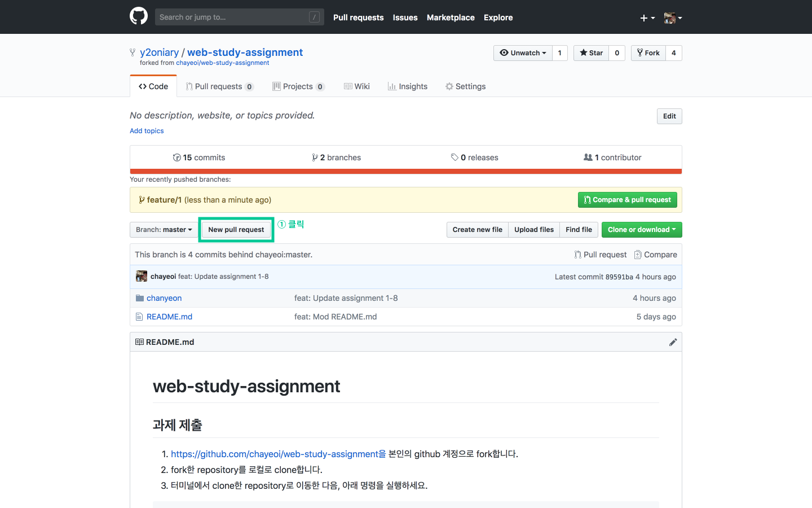
Task: Click README.md file icon in list
Action: click(x=139, y=317)
